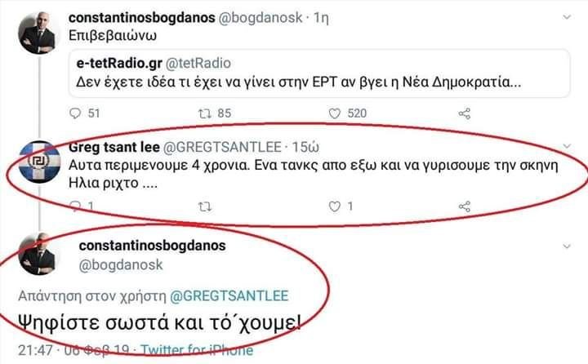Like the tweet with 520 likes
588x364 pixels.
pyautogui.click(x=334, y=113)
